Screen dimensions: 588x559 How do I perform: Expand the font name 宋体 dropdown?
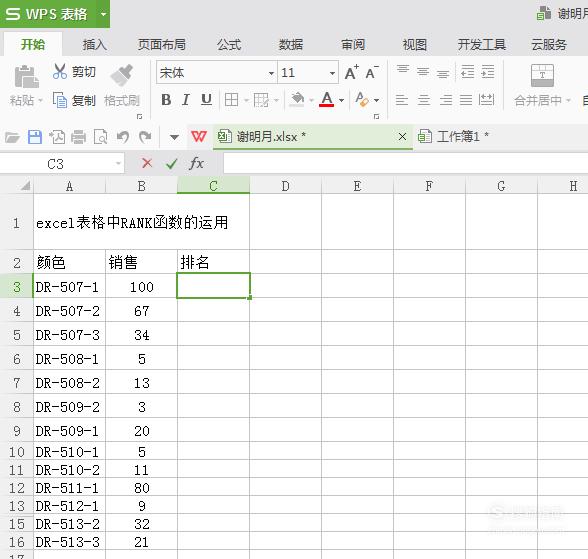coord(271,73)
